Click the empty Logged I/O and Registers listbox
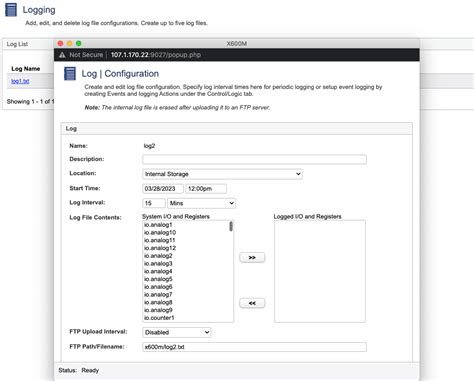 pyautogui.click(x=320, y=271)
